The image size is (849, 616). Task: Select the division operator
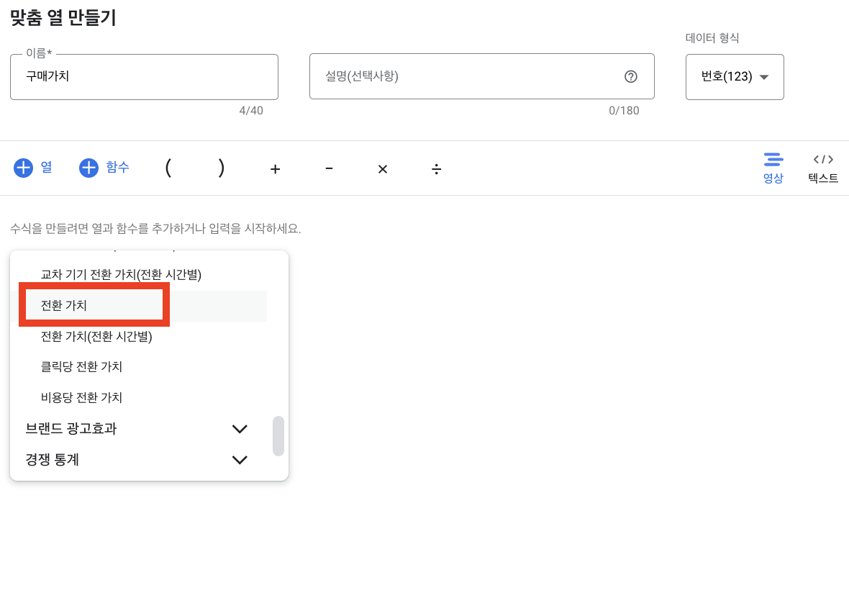tap(436, 168)
